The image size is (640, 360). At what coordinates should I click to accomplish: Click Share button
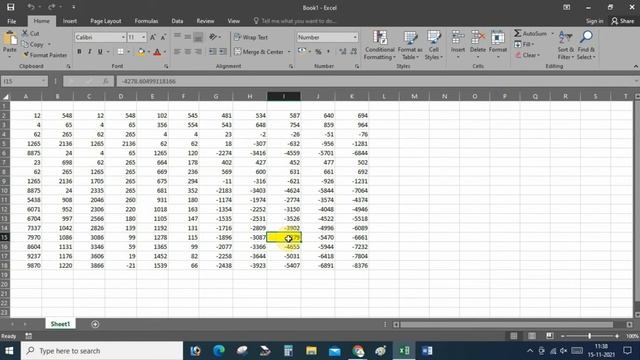pos(622,21)
